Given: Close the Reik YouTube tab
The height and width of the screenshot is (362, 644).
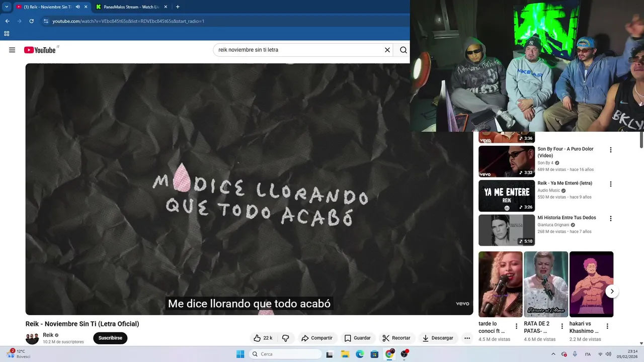Looking at the screenshot, I should (86, 7).
